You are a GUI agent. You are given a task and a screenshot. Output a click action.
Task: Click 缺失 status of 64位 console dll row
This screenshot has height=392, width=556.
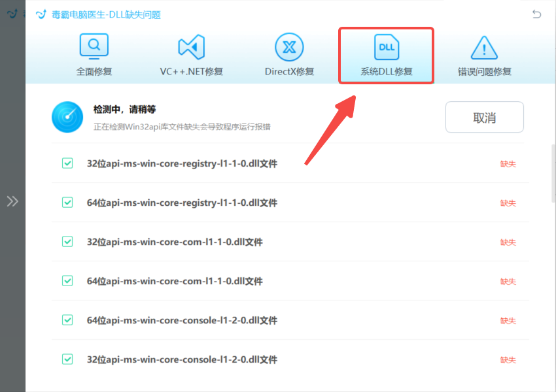click(508, 321)
